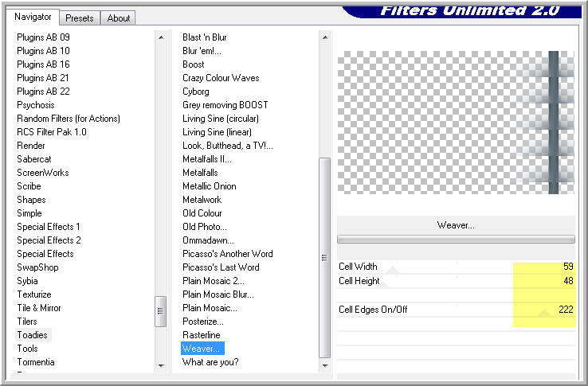588x386 pixels.
Task: Select the Psychosis category
Action: [x=36, y=105]
